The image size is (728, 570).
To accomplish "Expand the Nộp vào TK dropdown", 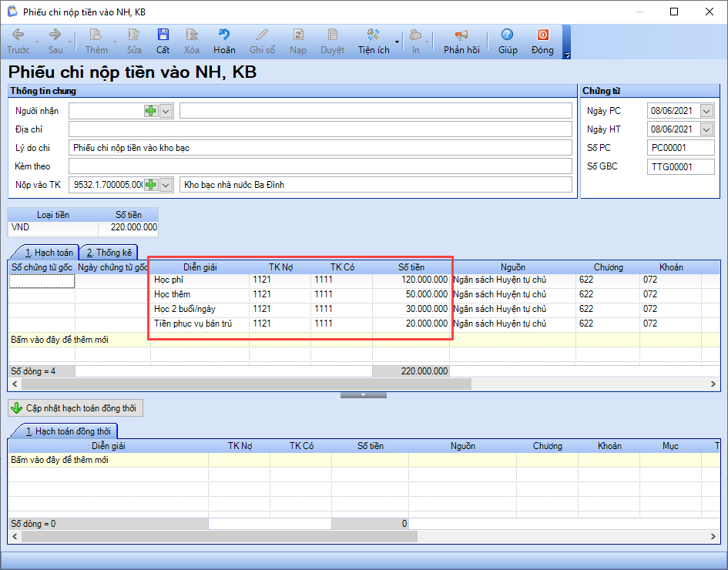I will (166, 185).
